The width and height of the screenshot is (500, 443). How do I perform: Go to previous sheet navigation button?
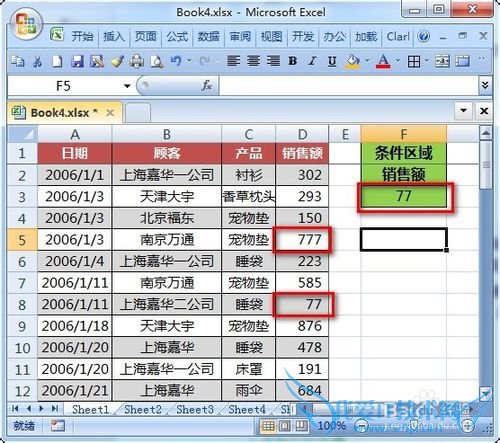click(x=29, y=408)
